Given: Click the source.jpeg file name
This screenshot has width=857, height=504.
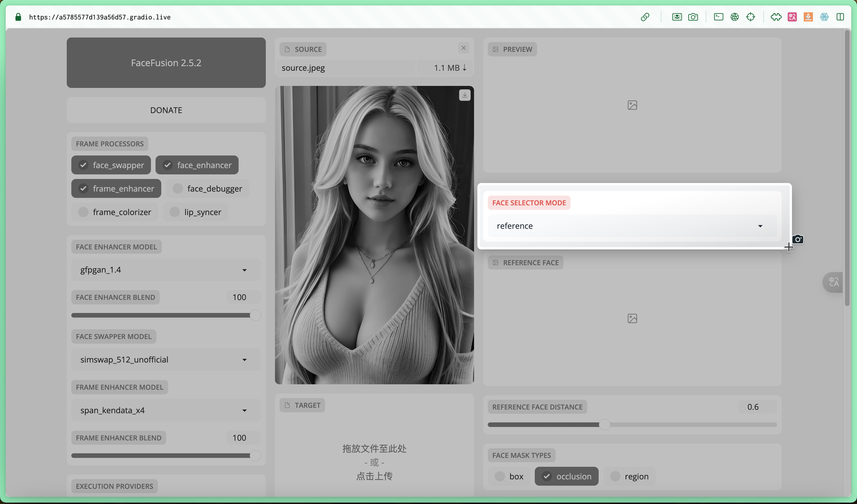Looking at the screenshot, I should (303, 68).
